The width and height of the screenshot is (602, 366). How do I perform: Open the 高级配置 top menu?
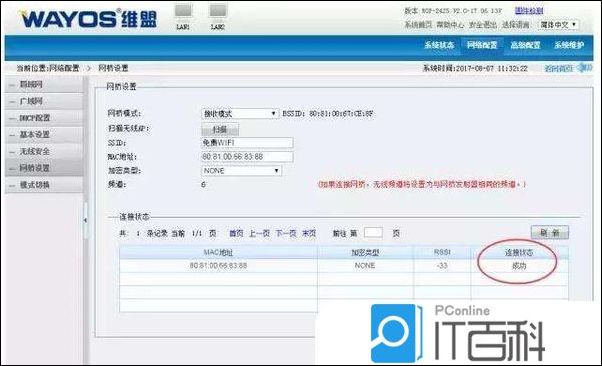[x=525, y=45]
